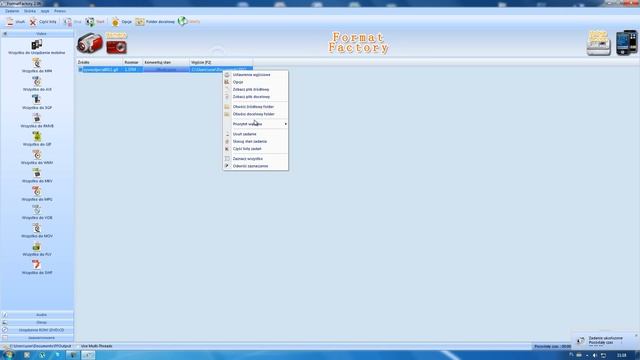The width and height of the screenshot is (640, 360).
Task: Click the mobile phones icon in banner
Action: 627,42
